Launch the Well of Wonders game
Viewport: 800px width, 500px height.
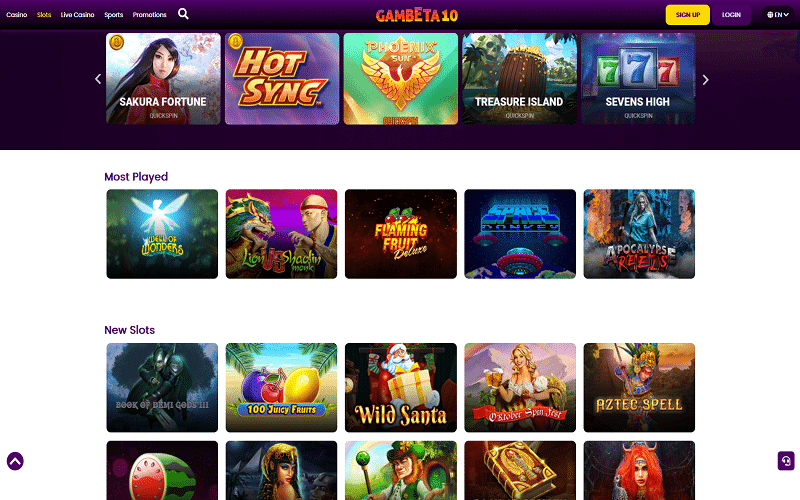pyautogui.click(x=162, y=234)
